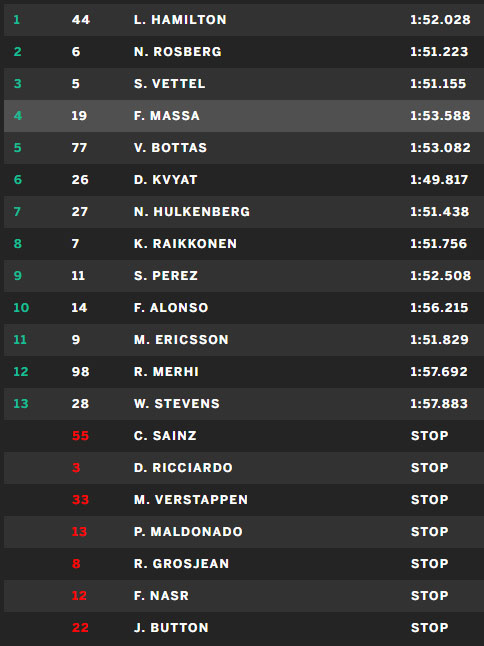Click P. Maldonado's red number 13
Image resolution: width=484 pixels, height=646 pixels.
click(79, 531)
